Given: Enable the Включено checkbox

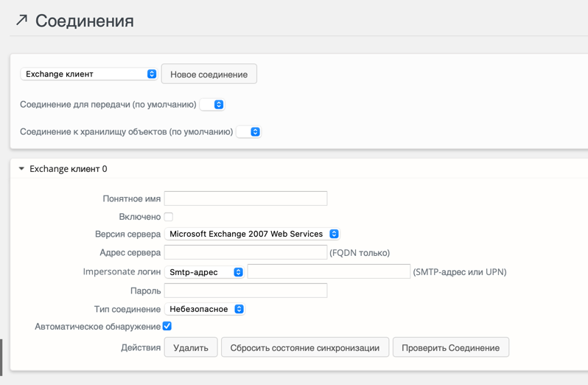Looking at the screenshot, I should pyautogui.click(x=169, y=217).
